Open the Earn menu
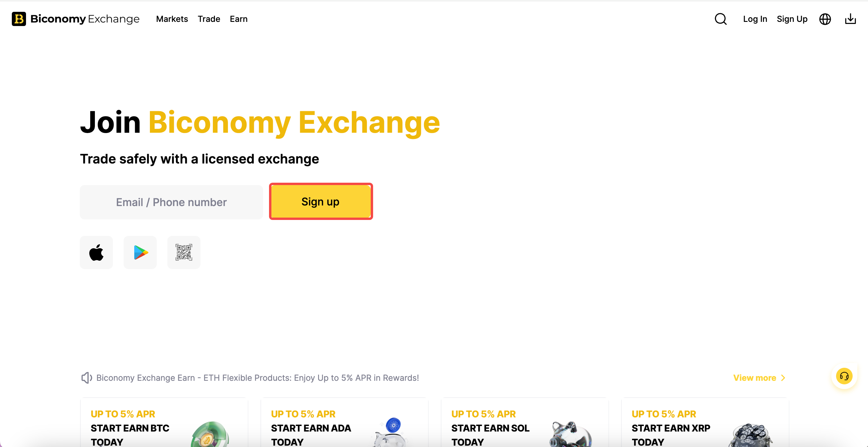Screen dimensions: 868x447 pos(239,19)
